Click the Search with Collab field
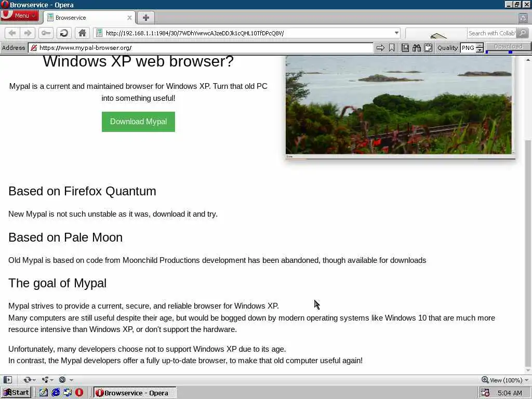 [491, 33]
